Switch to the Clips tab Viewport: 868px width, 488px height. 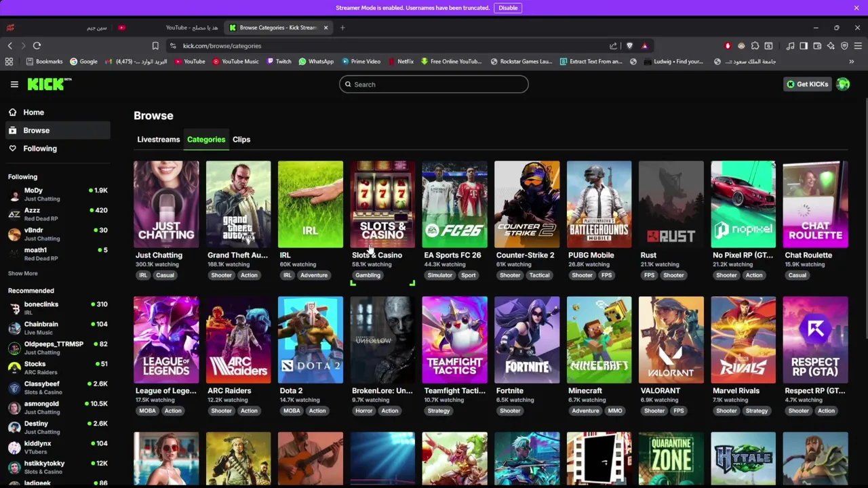coord(241,140)
